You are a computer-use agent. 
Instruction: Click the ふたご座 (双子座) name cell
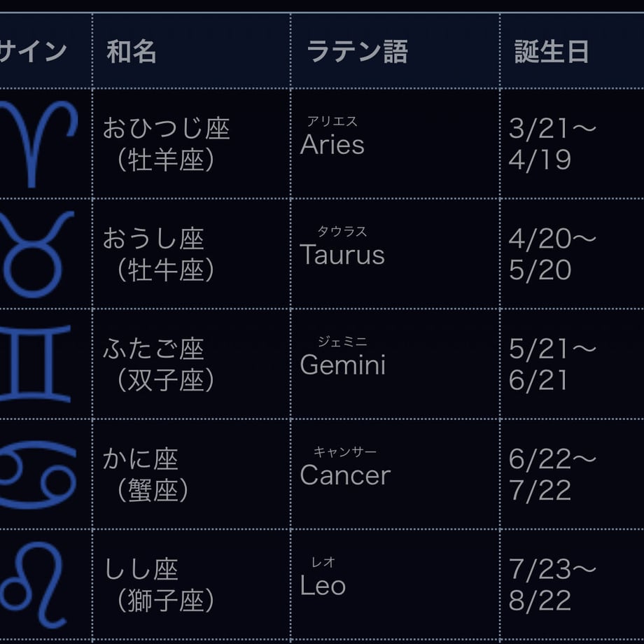[x=191, y=364]
